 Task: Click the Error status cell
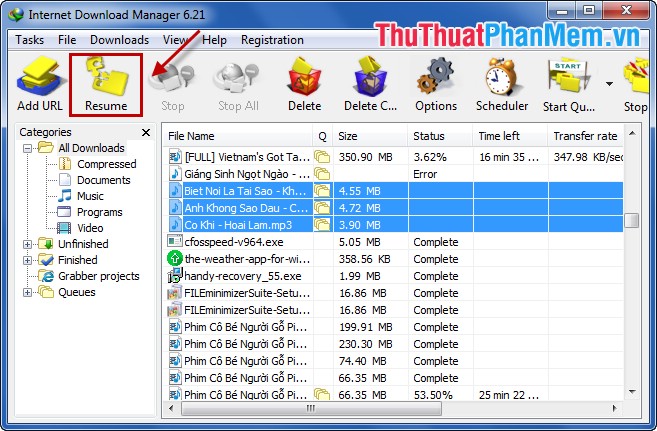[x=425, y=174]
